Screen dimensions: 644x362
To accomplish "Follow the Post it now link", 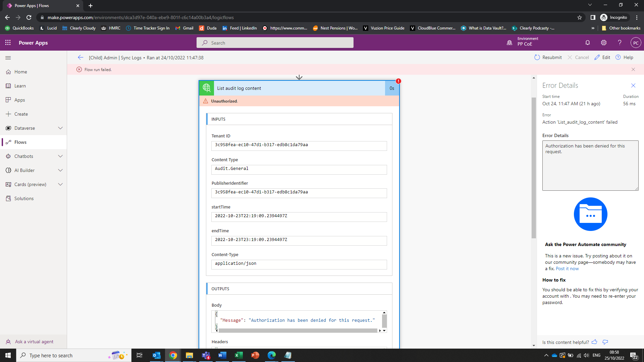I will 567,268.
